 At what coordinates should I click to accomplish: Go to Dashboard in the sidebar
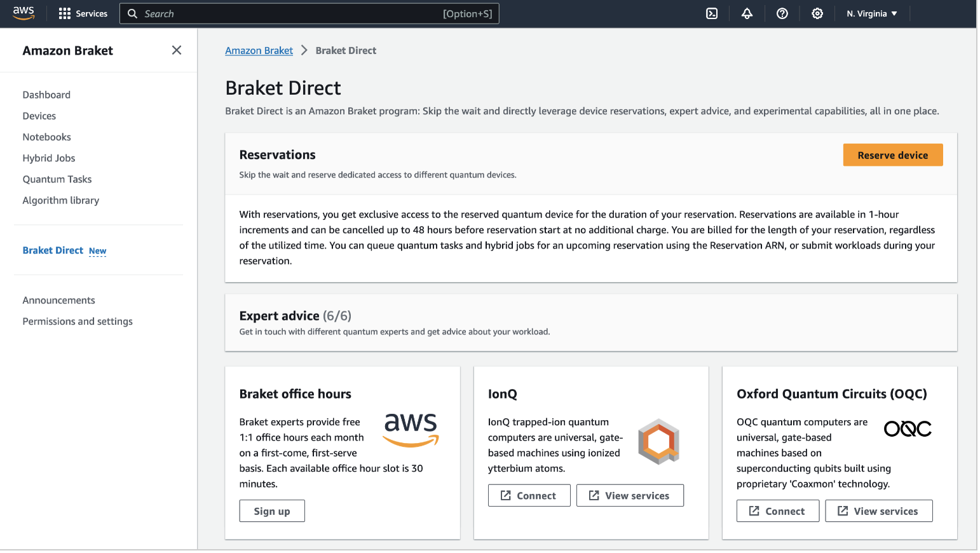[x=46, y=95]
